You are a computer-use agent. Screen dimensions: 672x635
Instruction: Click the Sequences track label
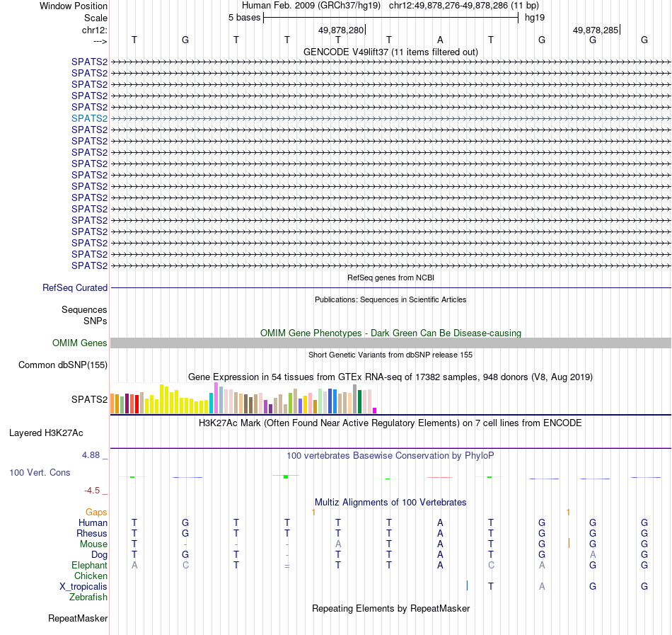pyautogui.click(x=84, y=309)
